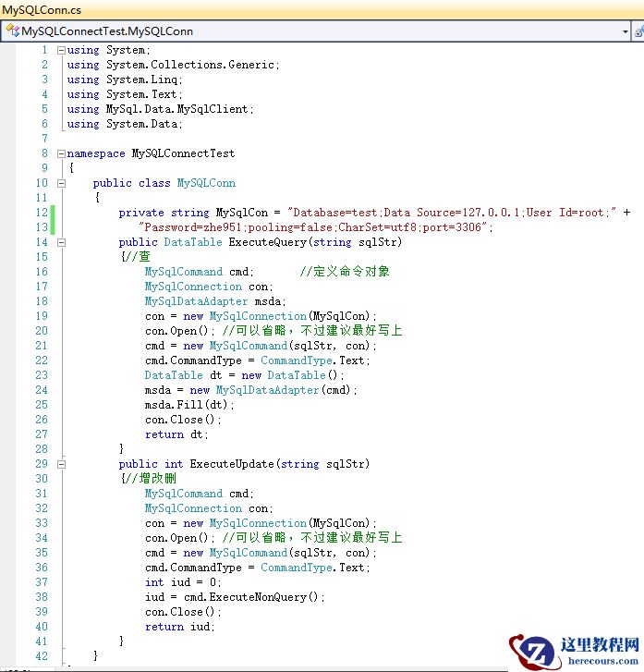This screenshot has width=644, height=672.
Task: Click the class icon beside MySQLConnectTest.MySQLConn
Action: point(12,31)
